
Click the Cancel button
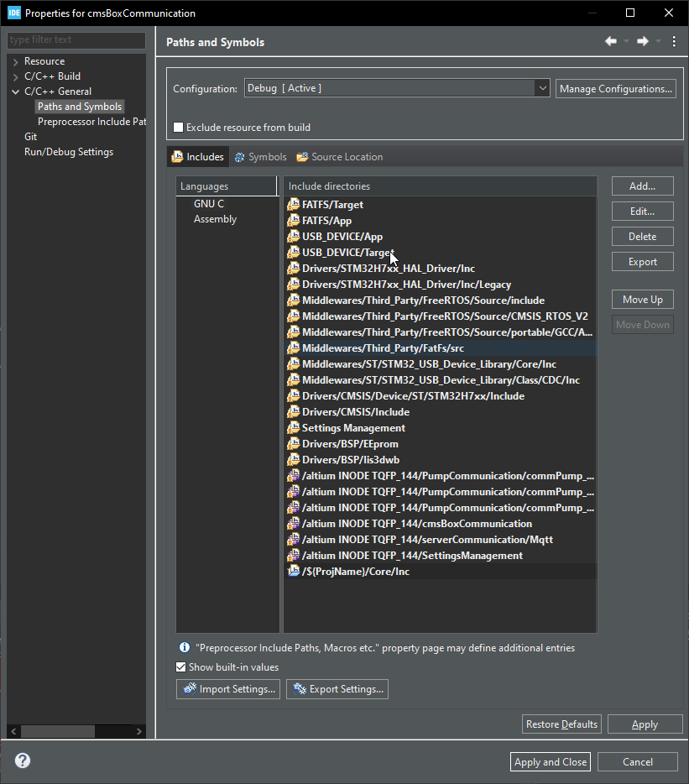pos(638,761)
